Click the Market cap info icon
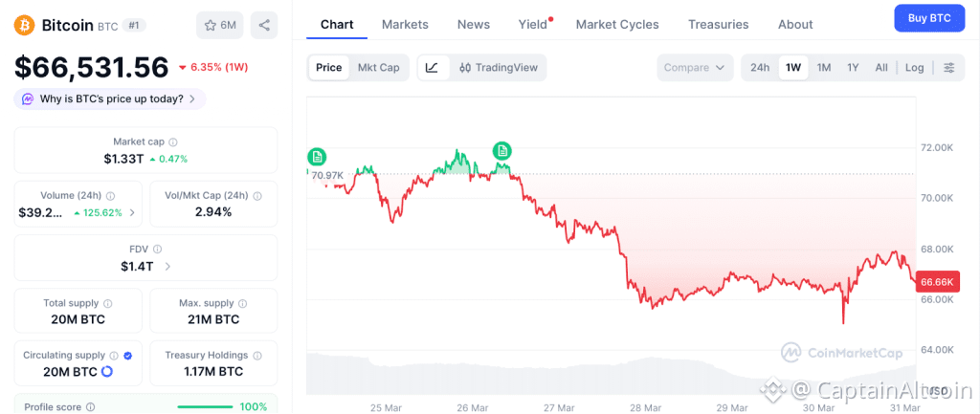The width and height of the screenshot is (980, 414). click(173, 142)
